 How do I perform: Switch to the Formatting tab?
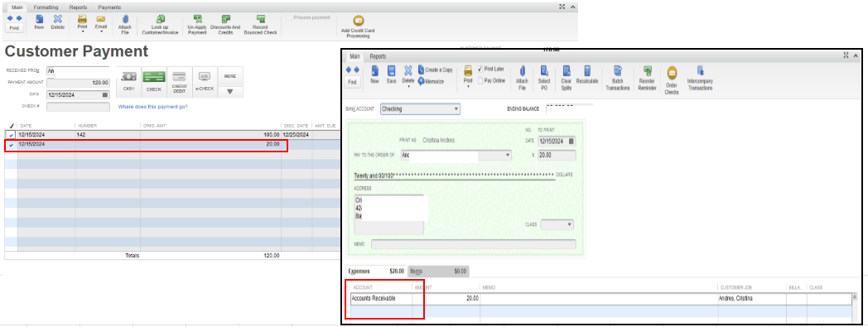click(46, 7)
